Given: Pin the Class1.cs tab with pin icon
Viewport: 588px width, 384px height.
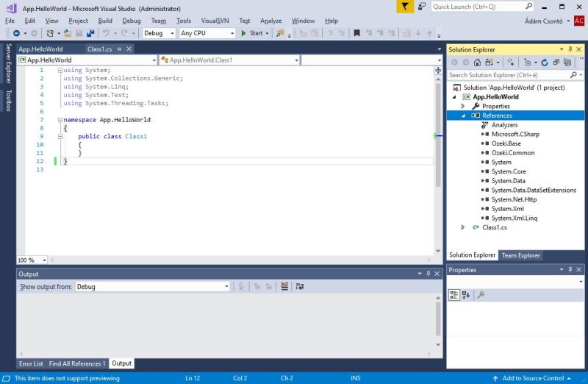Looking at the screenshot, I should (119, 49).
